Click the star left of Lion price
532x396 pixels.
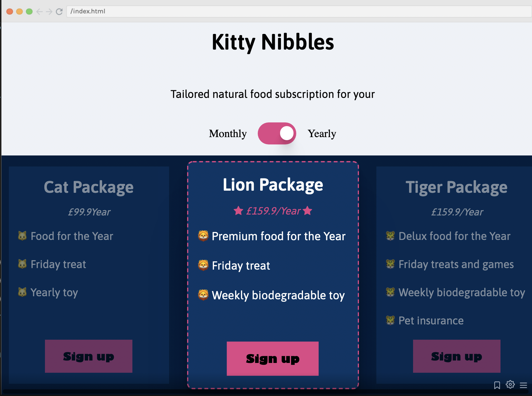[238, 211]
